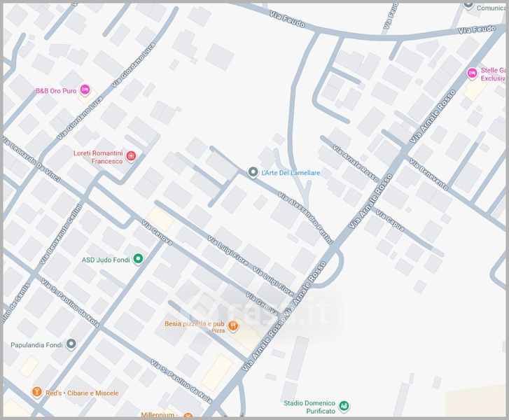Select the ASD Judo Fondi label text
The image size is (509, 420).
tap(106, 260)
